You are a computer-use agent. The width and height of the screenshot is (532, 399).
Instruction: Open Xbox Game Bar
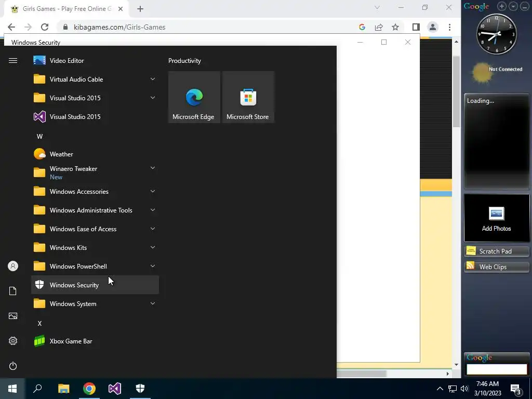pyautogui.click(x=95, y=341)
